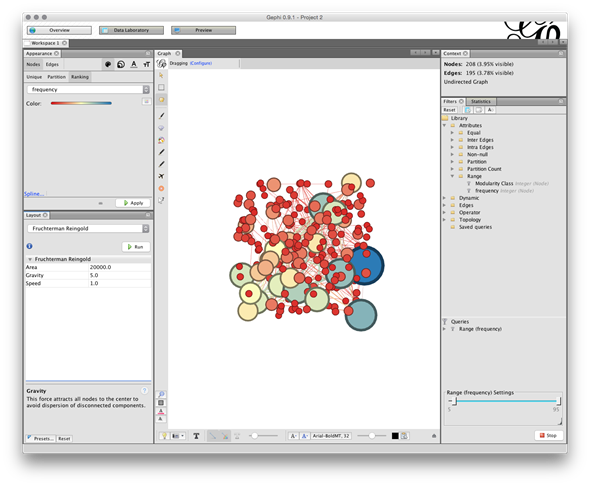Select the Color palette icon in Appearance
The image size is (590, 486).
[108, 64]
